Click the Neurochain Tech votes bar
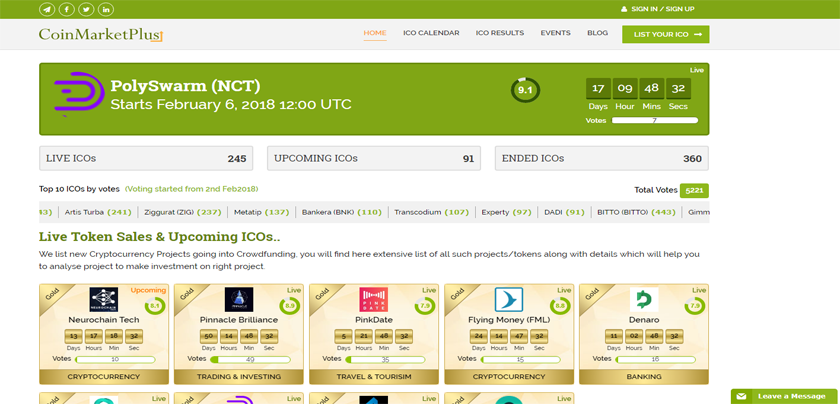This screenshot has height=404, width=840. point(115,360)
